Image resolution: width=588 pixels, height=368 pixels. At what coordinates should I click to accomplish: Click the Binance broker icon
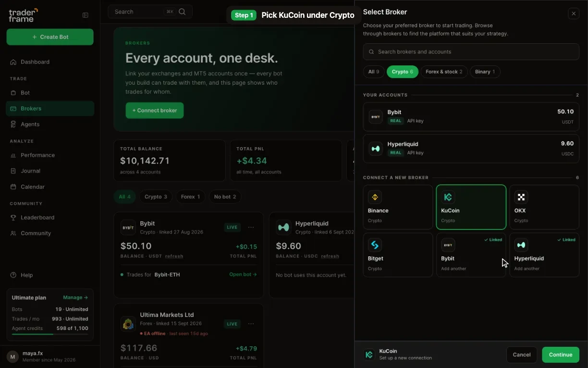(375, 197)
